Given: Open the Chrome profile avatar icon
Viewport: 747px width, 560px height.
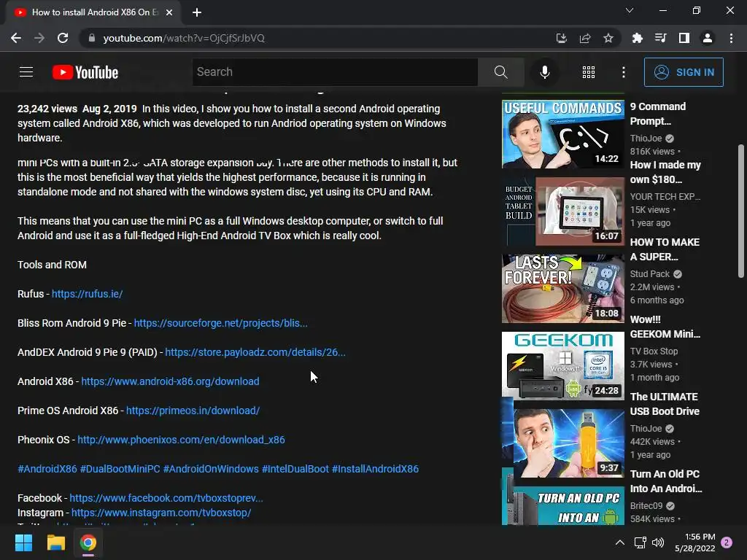Looking at the screenshot, I should click(708, 38).
